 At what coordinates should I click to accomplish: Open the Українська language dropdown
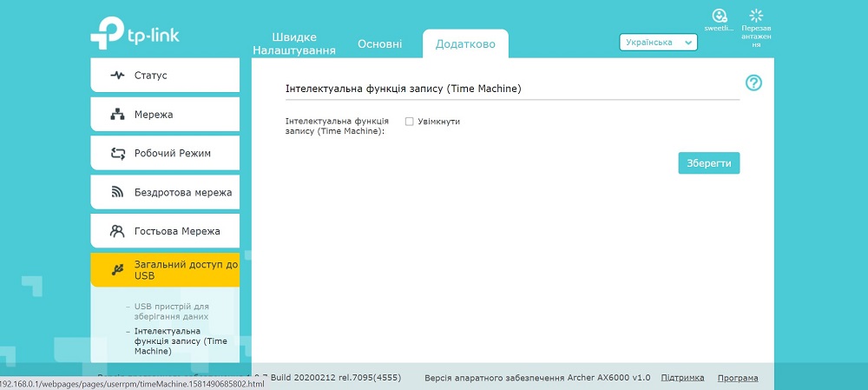658,43
